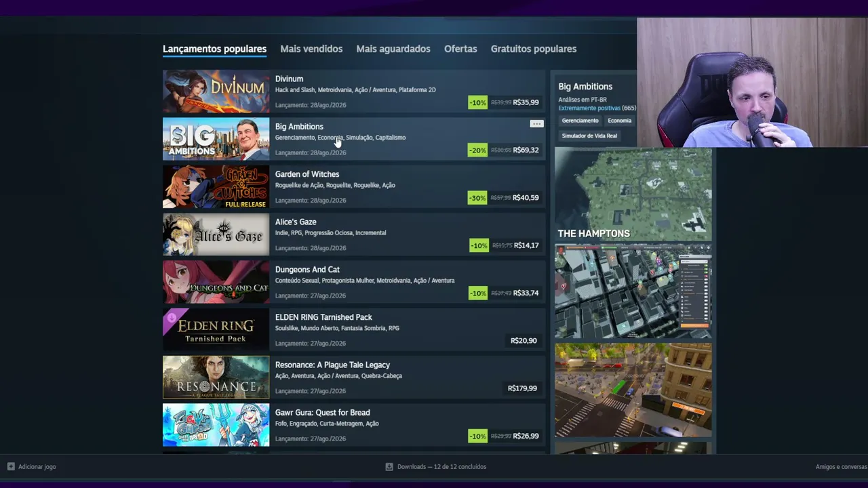Select the Big Ambitions capsule image
Image resolution: width=868 pixels, height=488 pixels.
[x=216, y=139]
